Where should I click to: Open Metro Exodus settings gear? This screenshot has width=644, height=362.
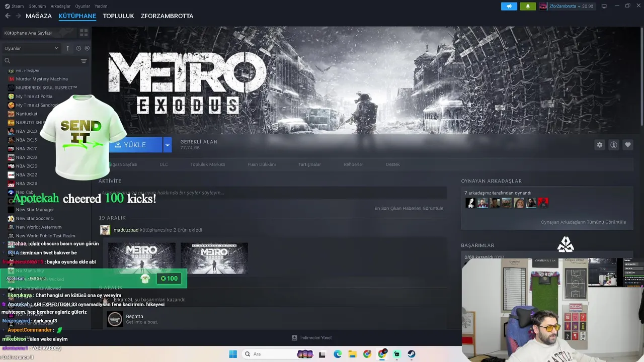tap(599, 145)
